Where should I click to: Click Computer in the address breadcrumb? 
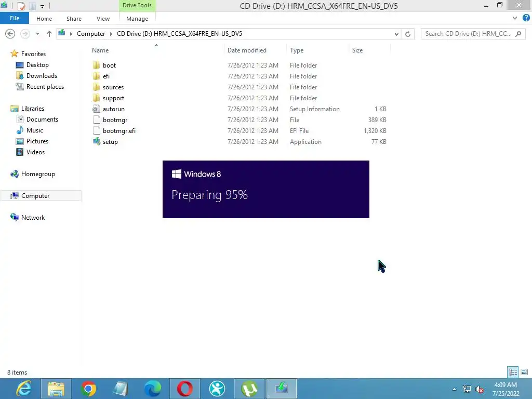pyautogui.click(x=91, y=34)
